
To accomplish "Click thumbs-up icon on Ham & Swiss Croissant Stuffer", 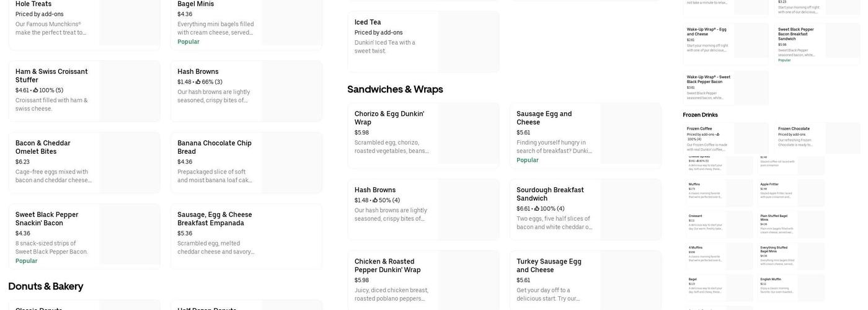I will click(x=35, y=91).
